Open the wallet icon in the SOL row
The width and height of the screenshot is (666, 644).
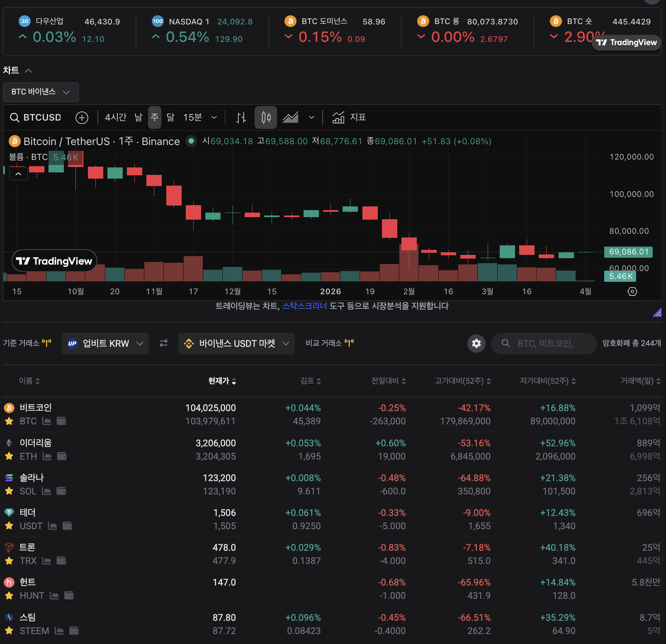(61, 491)
